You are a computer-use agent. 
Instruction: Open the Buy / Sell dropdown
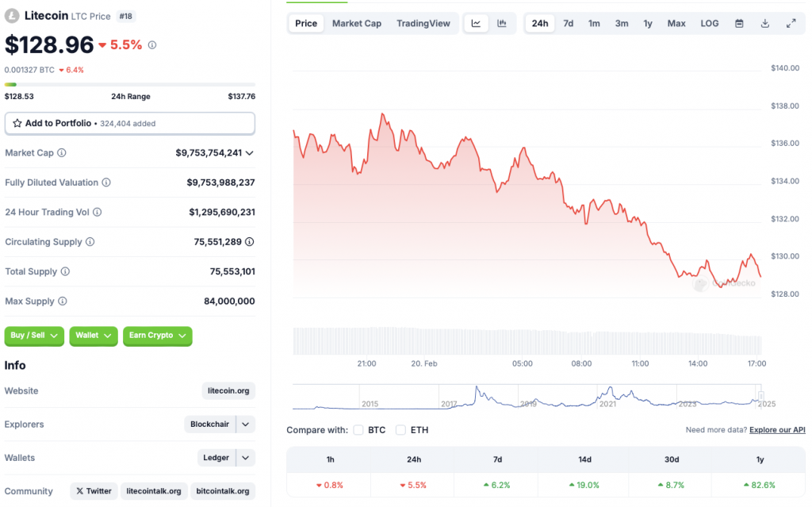34,336
